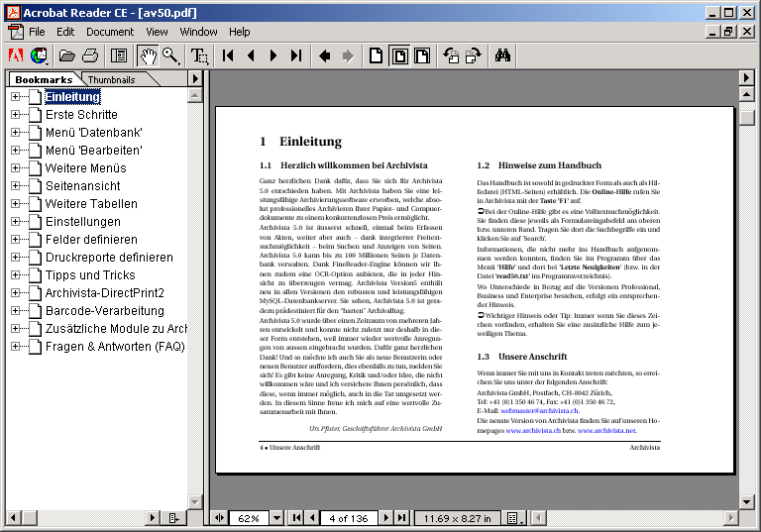Screen dimensions: 761x532
Task: Click the Print icon
Action: pyautogui.click(x=90, y=55)
